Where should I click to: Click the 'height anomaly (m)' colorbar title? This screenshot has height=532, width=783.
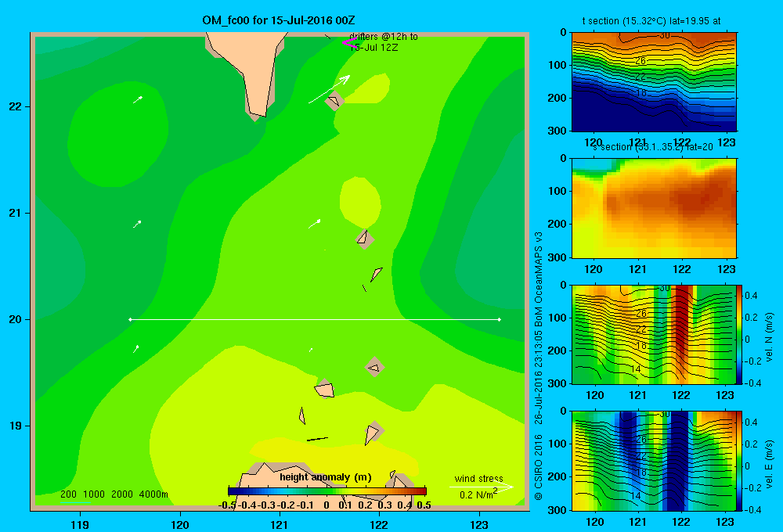pyautogui.click(x=326, y=477)
